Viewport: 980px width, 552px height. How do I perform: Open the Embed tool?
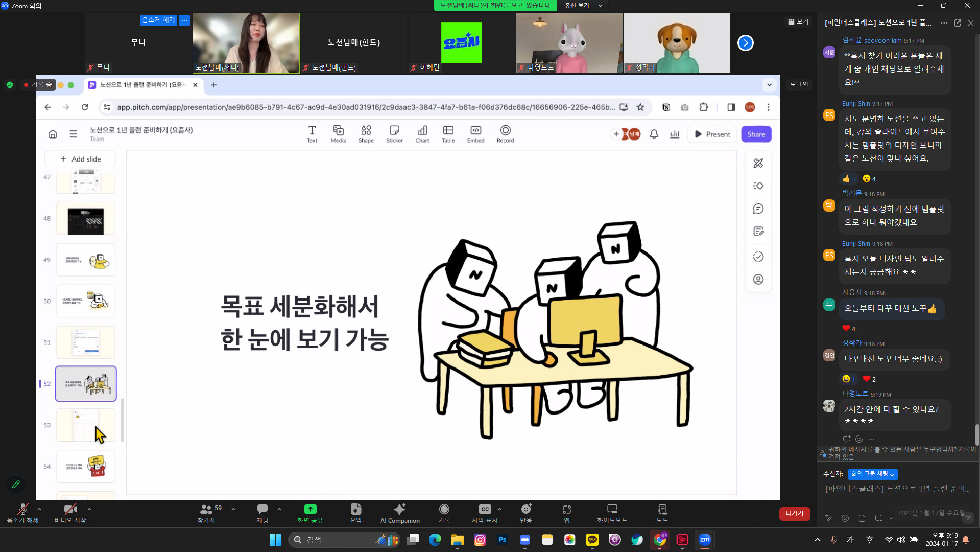475,134
